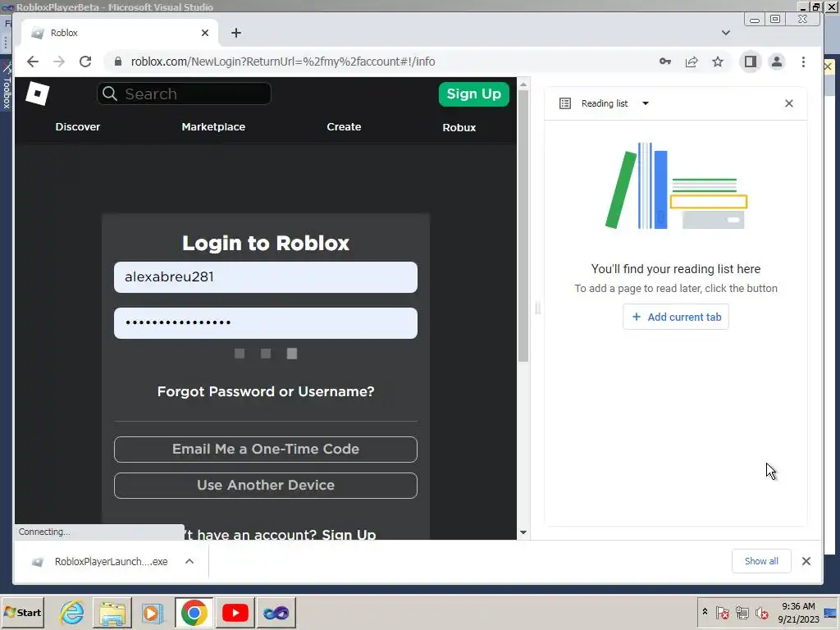Show hidden system tray icons
The width and height of the screenshot is (840, 630).
click(x=705, y=612)
